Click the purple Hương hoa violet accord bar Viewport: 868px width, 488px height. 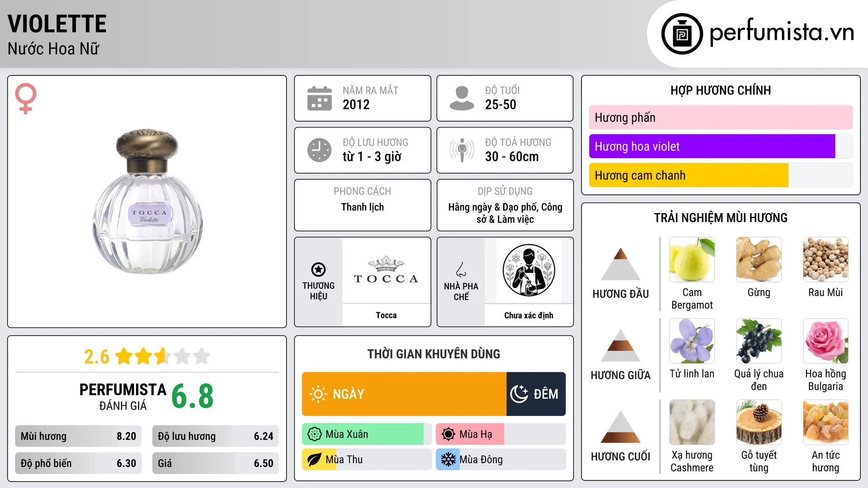(x=712, y=147)
